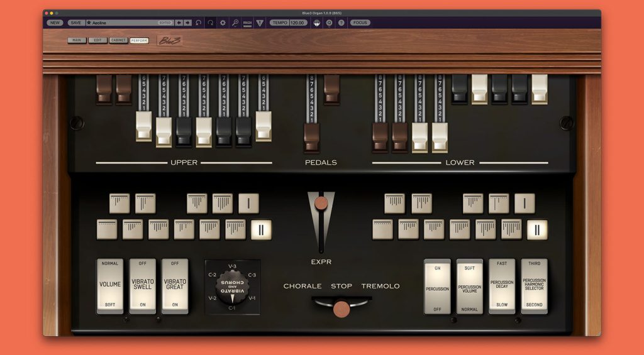
Task: Click the tempo value field 120.00
Action: [298, 23]
